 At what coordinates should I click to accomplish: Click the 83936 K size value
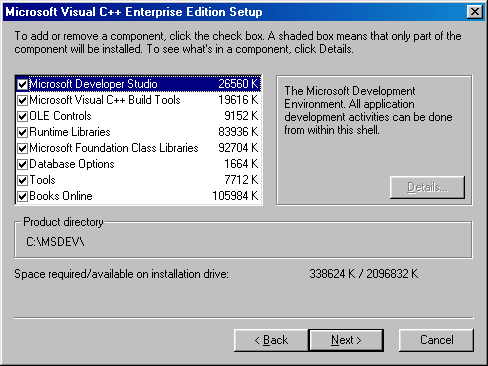(x=238, y=132)
